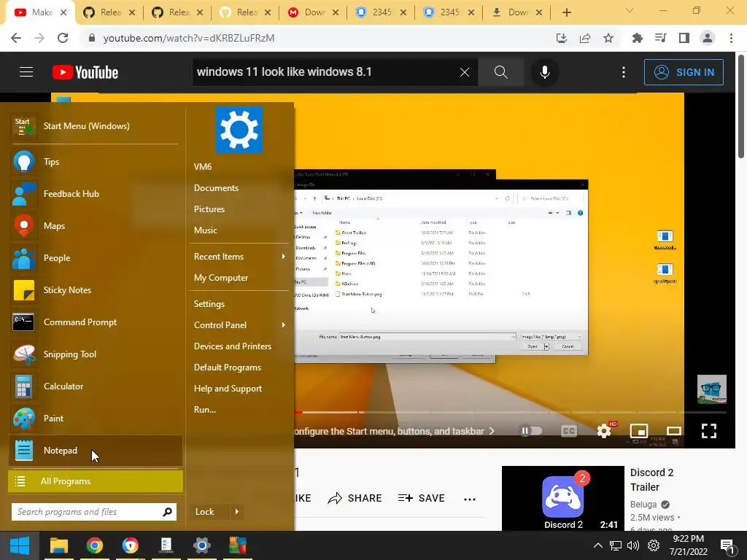Click YouTube search magnifier button
The width and height of the screenshot is (747, 560).
[x=500, y=72]
